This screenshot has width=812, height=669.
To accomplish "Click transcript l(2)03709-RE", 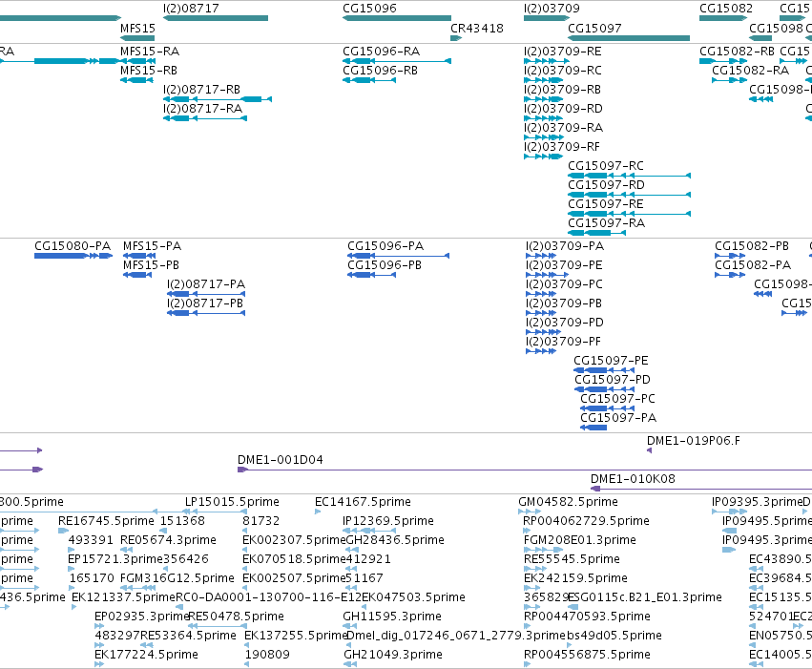I will pos(563,52).
